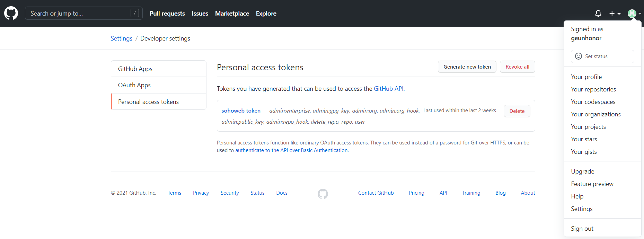
Task: Open Blog footer link
Action: click(501, 193)
